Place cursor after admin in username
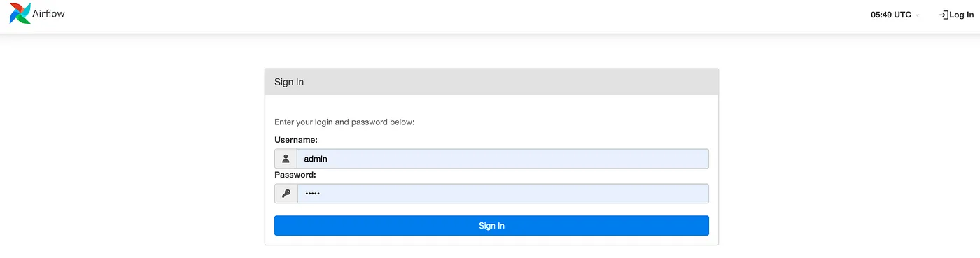 click(x=329, y=159)
